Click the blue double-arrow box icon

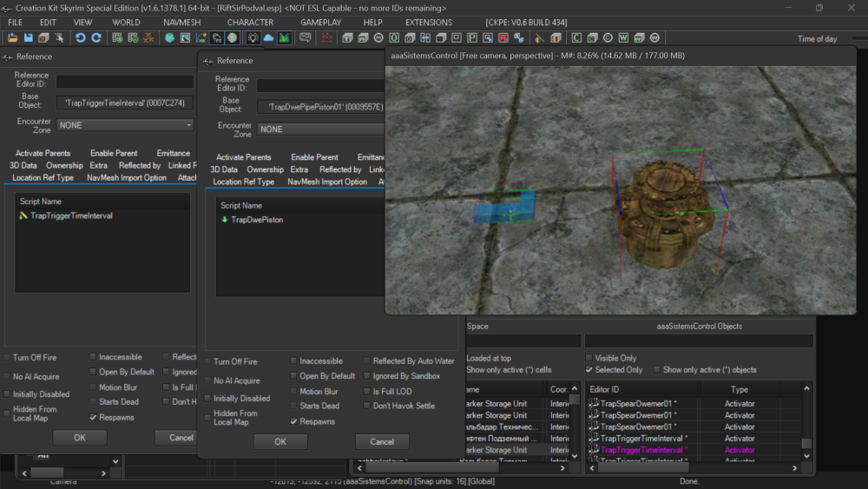click(x=425, y=37)
